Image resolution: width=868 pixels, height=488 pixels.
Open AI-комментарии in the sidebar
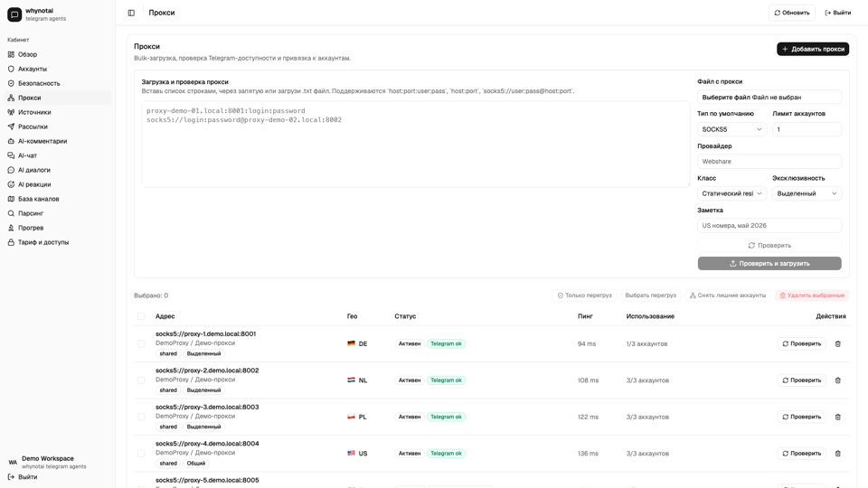pos(58,141)
